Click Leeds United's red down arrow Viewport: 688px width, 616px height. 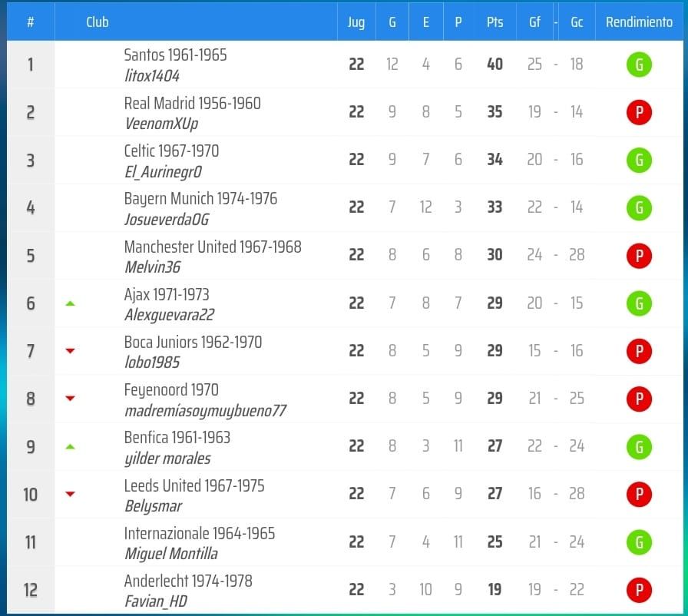[x=70, y=494]
